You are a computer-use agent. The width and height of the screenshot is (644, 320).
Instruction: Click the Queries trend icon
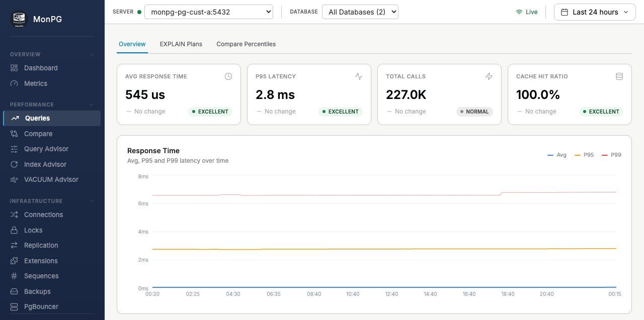[x=15, y=118]
